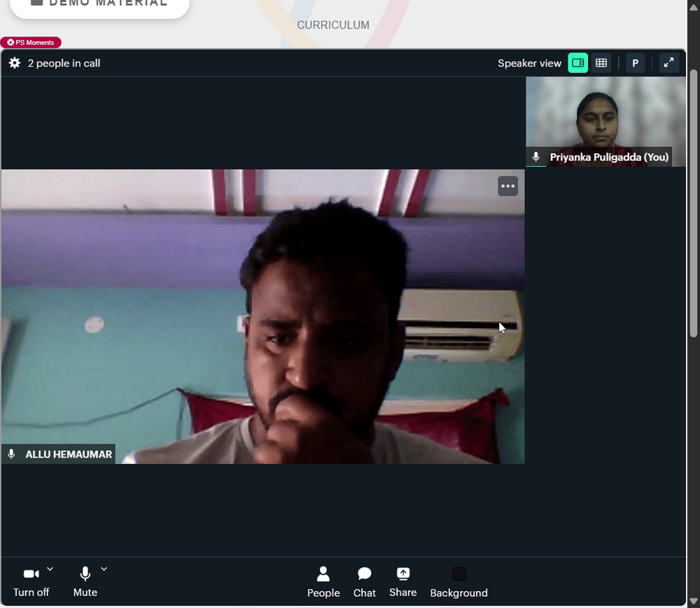Screen dimensions: 700x608
Task: Expand microphone options chevron next to Mute
Action: click(x=104, y=569)
